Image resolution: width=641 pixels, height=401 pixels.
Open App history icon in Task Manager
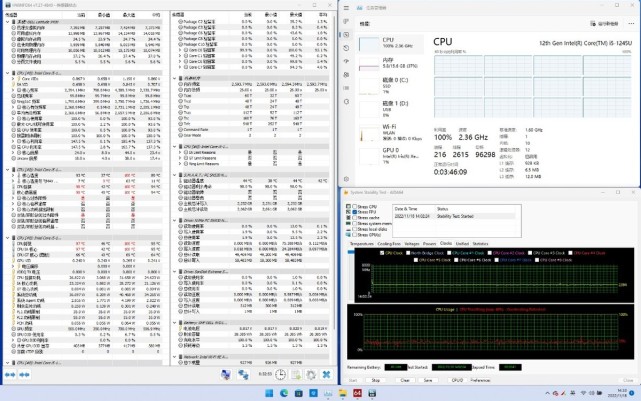[346, 48]
